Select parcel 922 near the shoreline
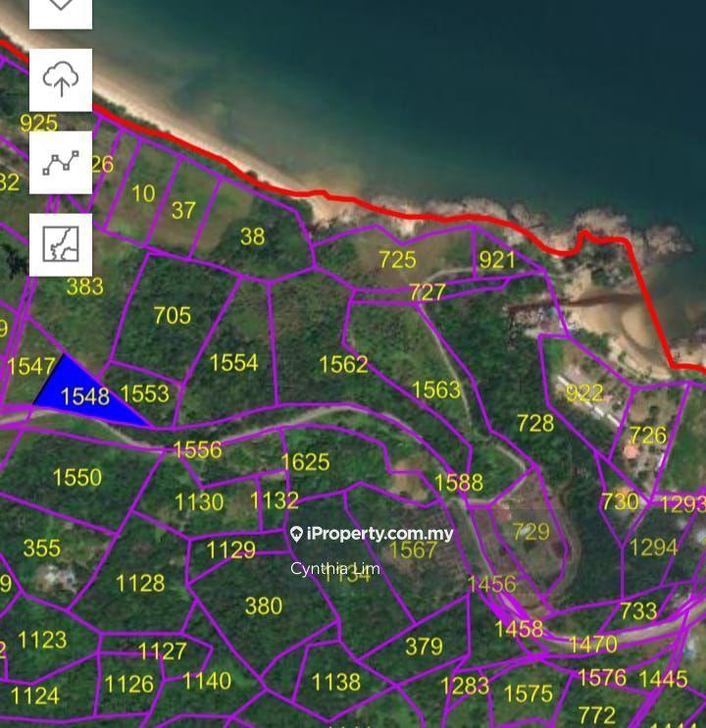This screenshot has width=706, height=728. (584, 393)
